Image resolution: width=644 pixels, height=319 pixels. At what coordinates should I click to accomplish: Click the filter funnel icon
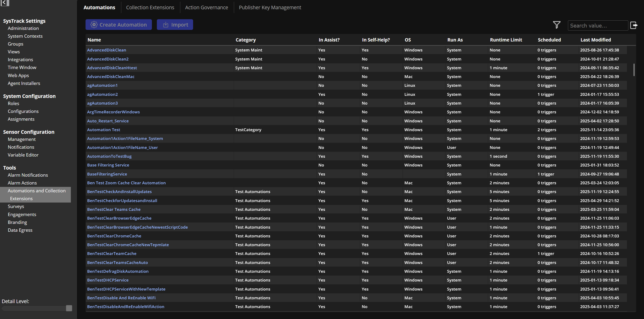(557, 25)
